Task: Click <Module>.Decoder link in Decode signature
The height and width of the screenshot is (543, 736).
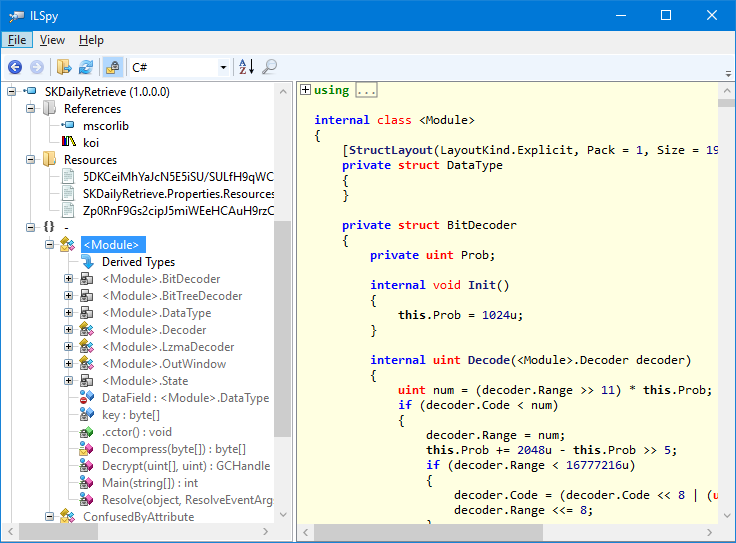Action: [x=573, y=360]
